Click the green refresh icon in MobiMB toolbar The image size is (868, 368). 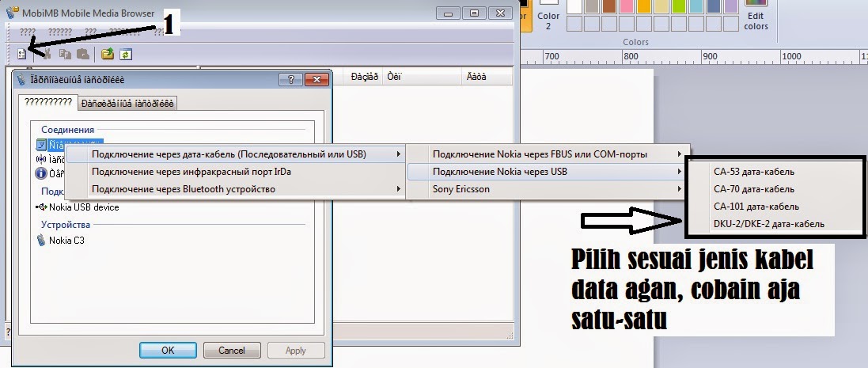pyautogui.click(x=127, y=55)
